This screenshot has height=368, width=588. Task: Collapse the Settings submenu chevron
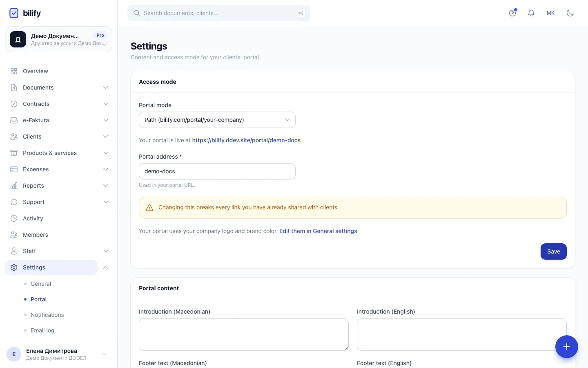[x=106, y=267]
